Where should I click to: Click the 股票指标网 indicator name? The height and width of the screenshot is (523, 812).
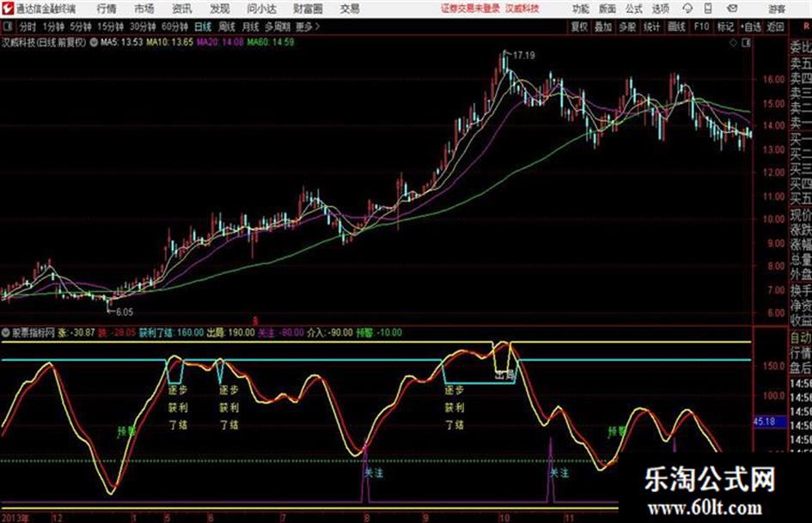pos(34,333)
